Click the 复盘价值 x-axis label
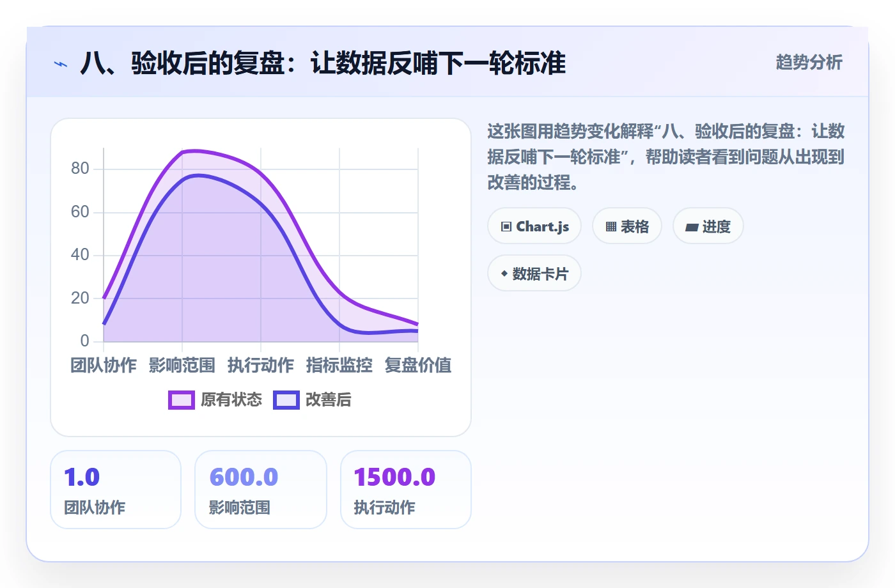 coord(418,366)
